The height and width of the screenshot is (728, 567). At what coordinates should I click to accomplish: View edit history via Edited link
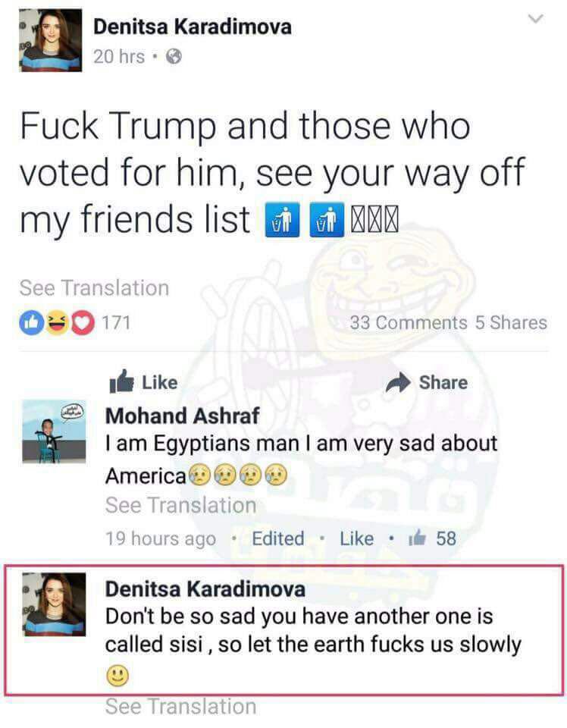click(x=278, y=538)
